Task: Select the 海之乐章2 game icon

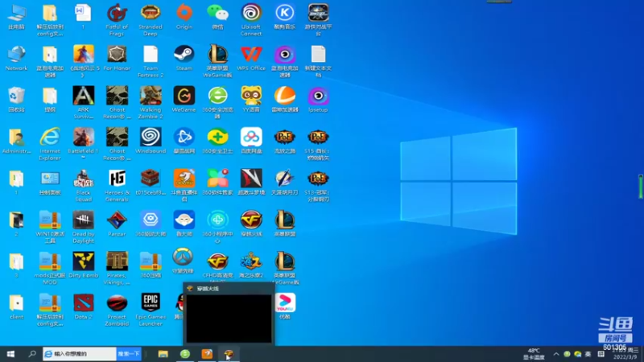Action: (x=251, y=265)
